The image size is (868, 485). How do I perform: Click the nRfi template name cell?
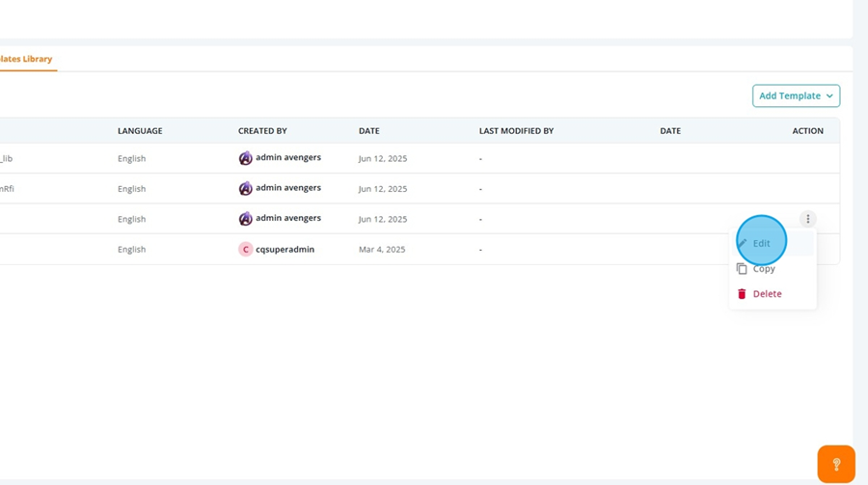[7, 189]
